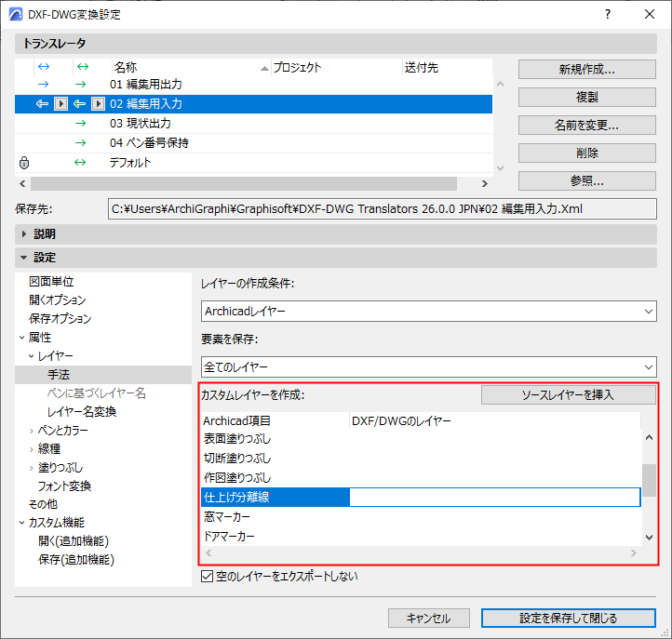Screen dimensions: 672x639
Task: Select 04 ペン番号保持 translator row
Action: [253, 142]
